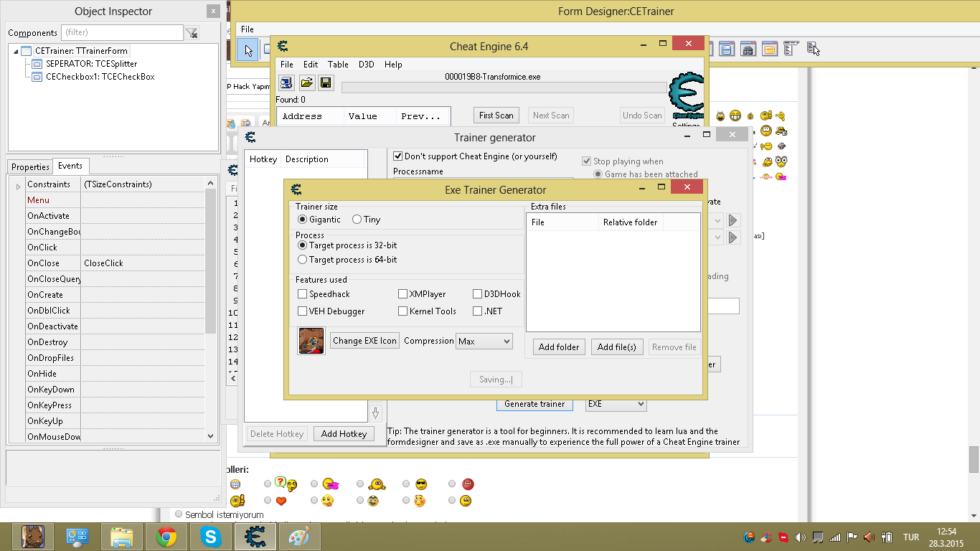This screenshot has height=551, width=980.
Task: Click the Trainer generator title bar icon
Action: tap(250, 137)
